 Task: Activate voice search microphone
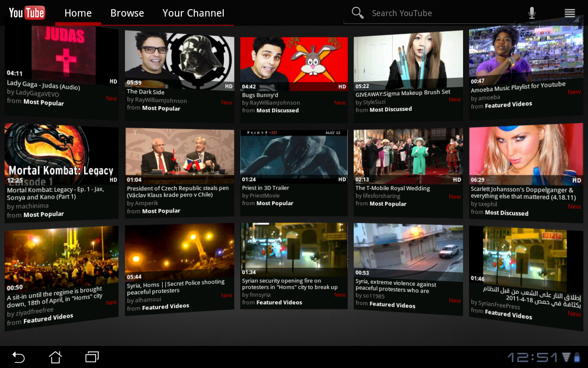[x=532, y=13]
